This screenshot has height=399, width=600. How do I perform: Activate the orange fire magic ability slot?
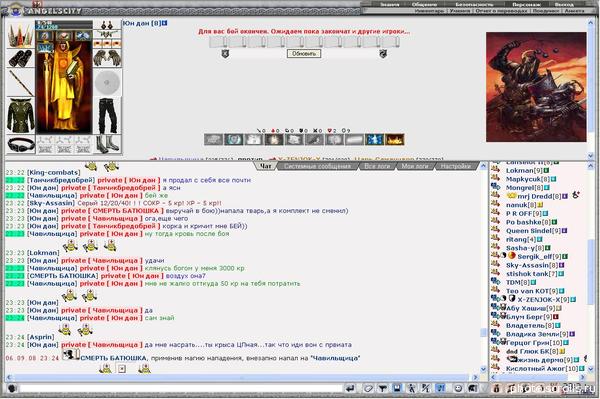click(x=395, y=140)
